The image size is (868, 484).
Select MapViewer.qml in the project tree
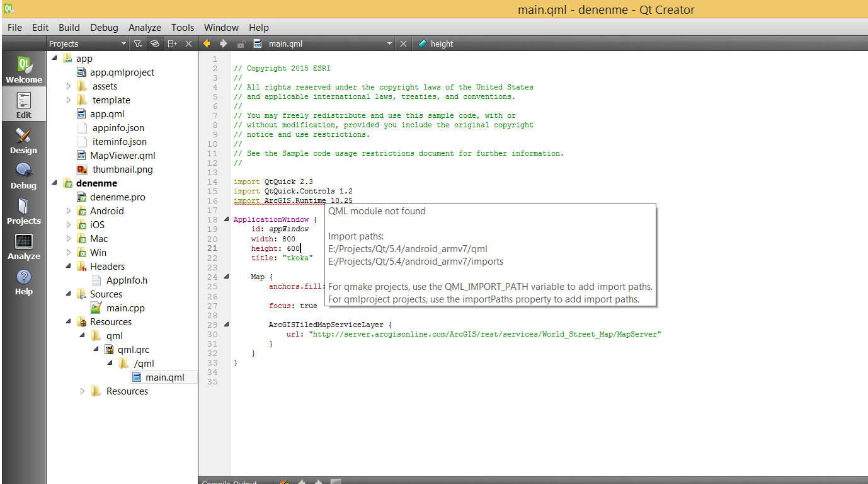click(x=122, y=156)
